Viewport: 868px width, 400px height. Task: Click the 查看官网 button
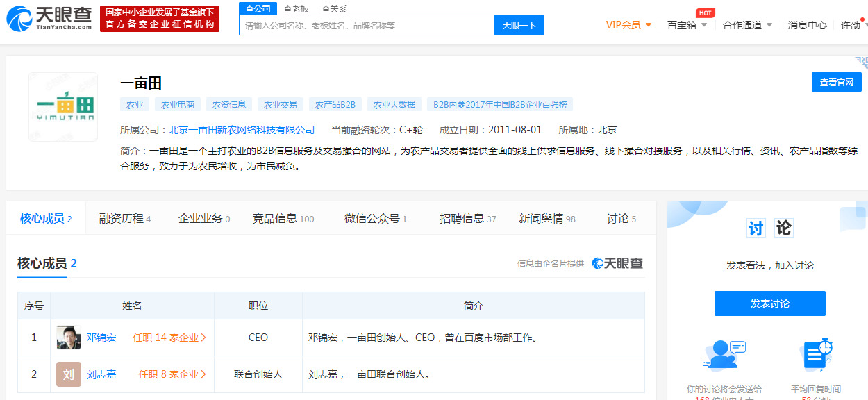tap(837, 82)
